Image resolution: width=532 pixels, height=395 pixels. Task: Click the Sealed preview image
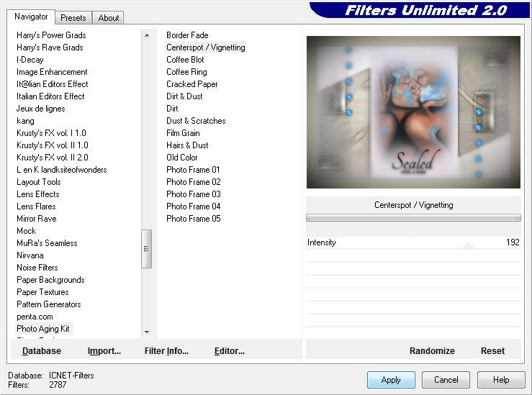click(413, 112)
